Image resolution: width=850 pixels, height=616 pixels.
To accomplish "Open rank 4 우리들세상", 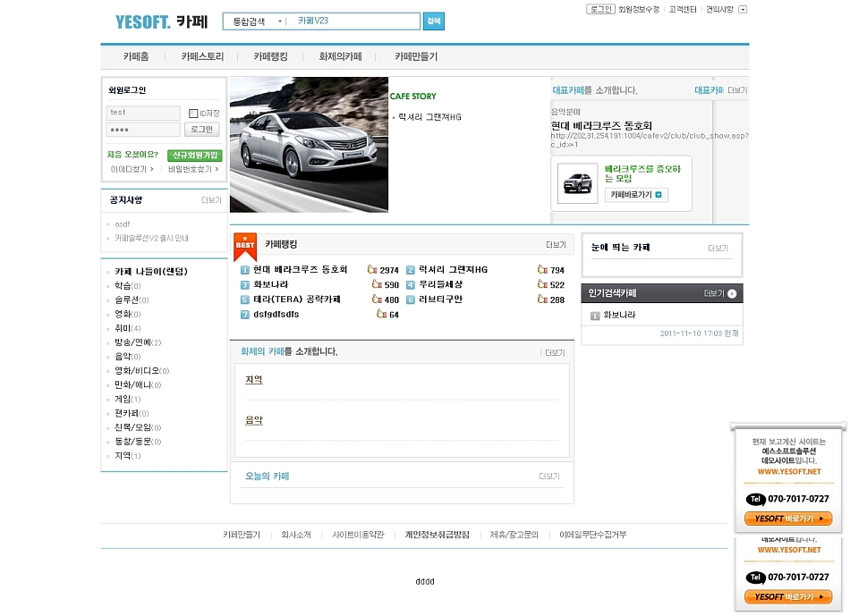I will coord(441,284).
